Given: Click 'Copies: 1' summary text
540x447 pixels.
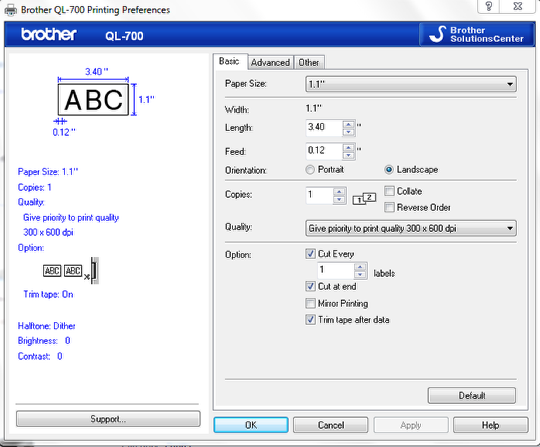Looking at the screenshot, I should click(34, 187).
